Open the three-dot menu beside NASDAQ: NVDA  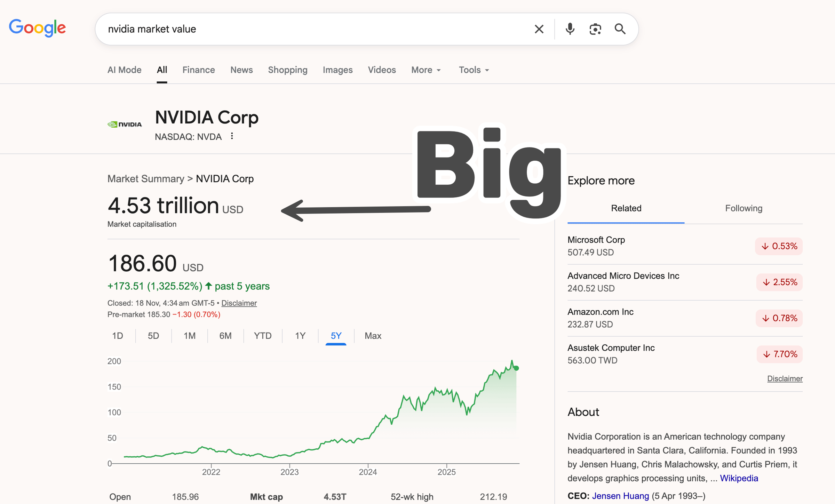point(232,136)
